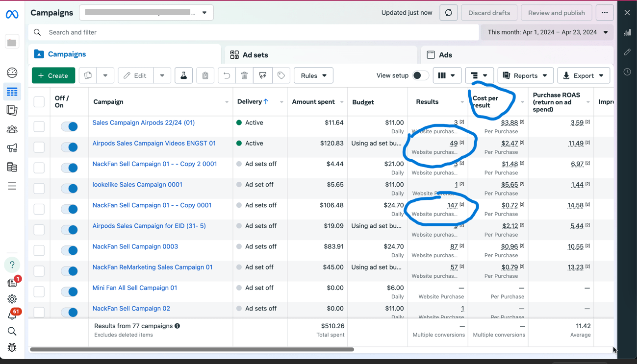Image resolution: width=637 pixels, height=364 pixels.
Task: Open the Columns layout dropdown
Action: pyautogui.click(x=447, y=75)
